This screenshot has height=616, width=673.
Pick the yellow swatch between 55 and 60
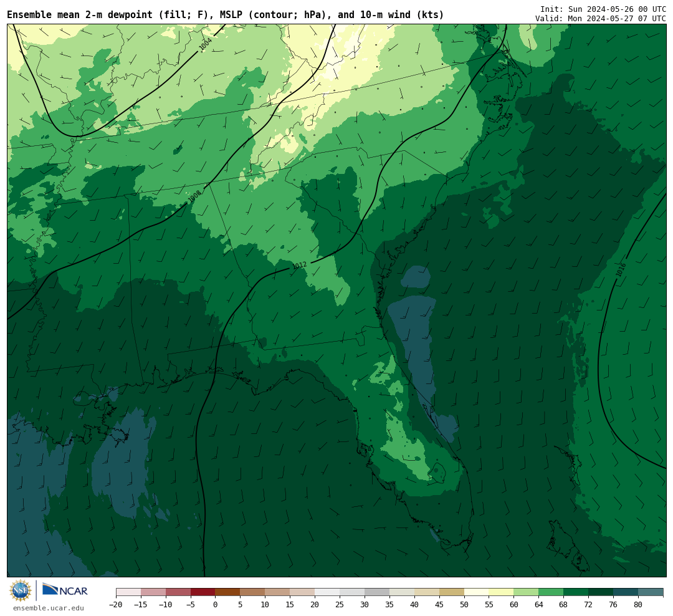(x=501, y=592)
